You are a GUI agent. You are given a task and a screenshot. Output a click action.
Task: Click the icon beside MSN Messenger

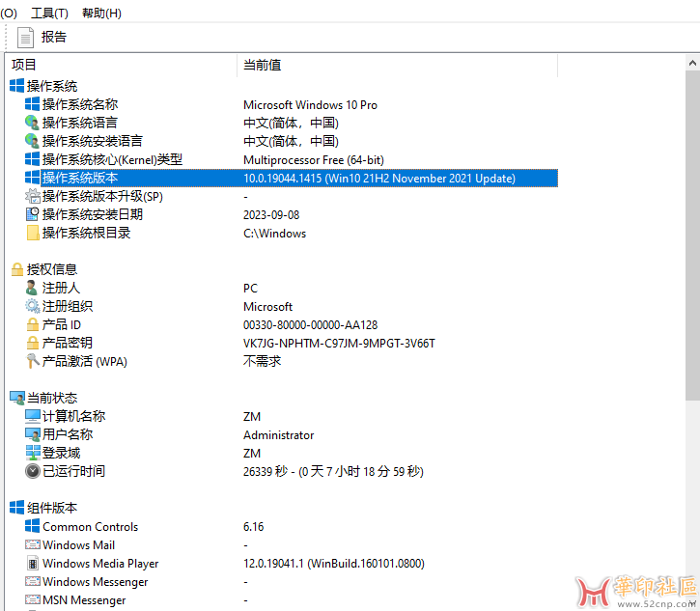click(x=32, y=599)
